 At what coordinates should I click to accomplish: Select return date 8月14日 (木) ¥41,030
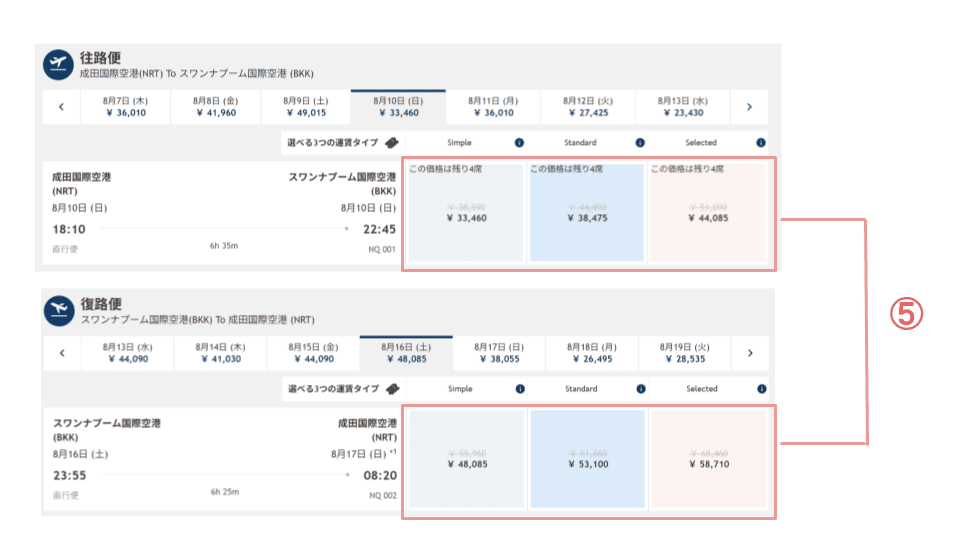(220, 353)
